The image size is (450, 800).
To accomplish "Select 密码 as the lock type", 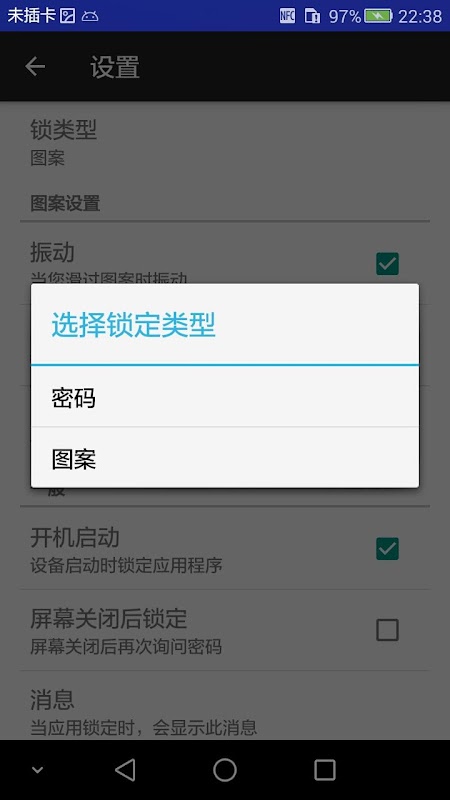I will [x=225, y=396].
